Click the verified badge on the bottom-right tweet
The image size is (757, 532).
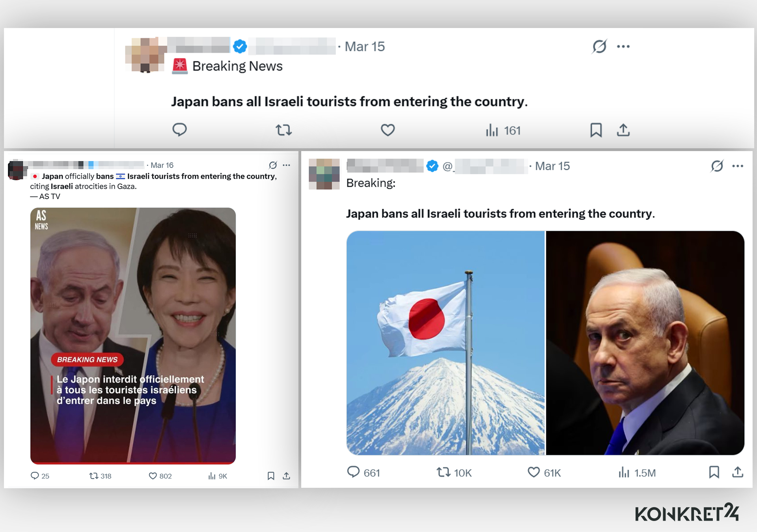[432, 166]
